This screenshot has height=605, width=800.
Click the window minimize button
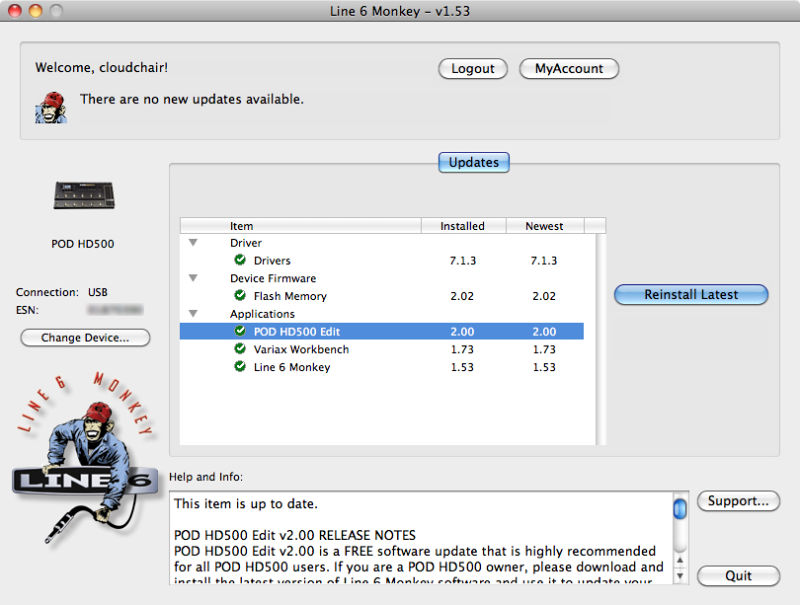(x=35, y=10)
